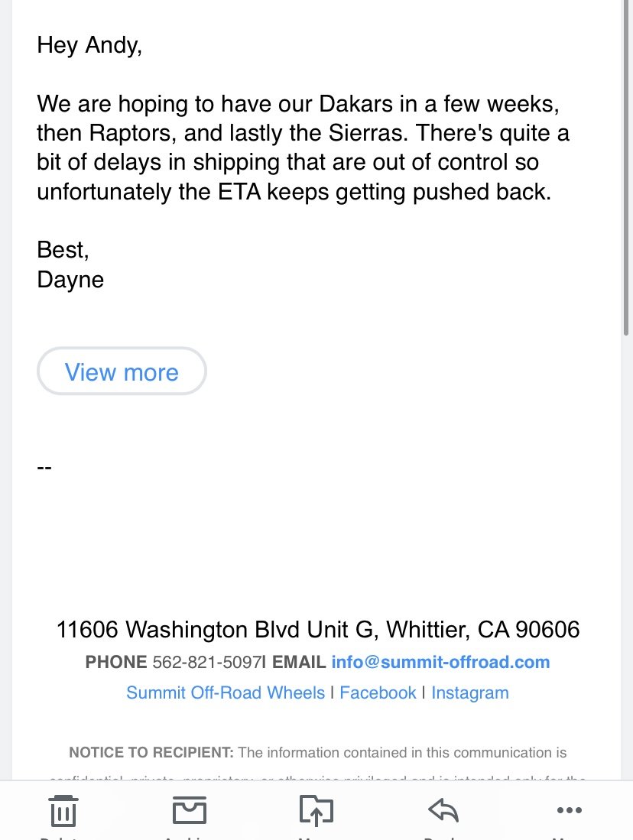Tap the NOTICE TO RECIPIENT disclaimer text
Viewport: 633px width, 840px height.
pos(317,752)
